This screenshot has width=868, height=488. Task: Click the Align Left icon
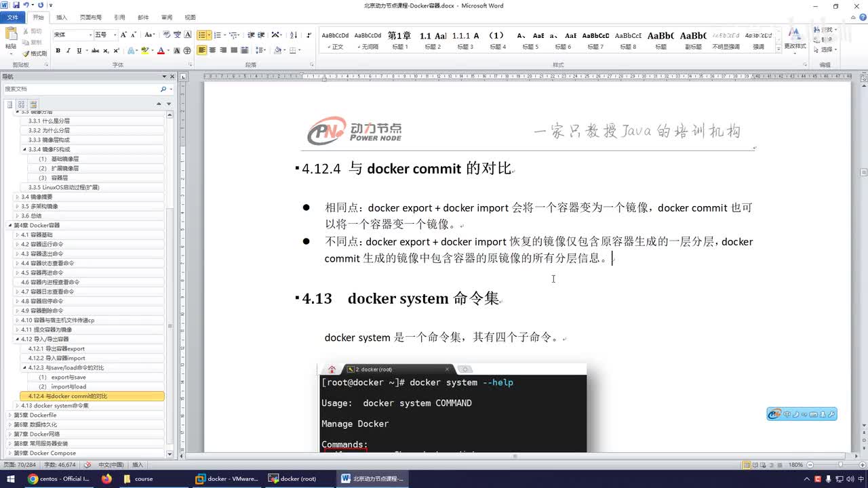tap(202, 50)
